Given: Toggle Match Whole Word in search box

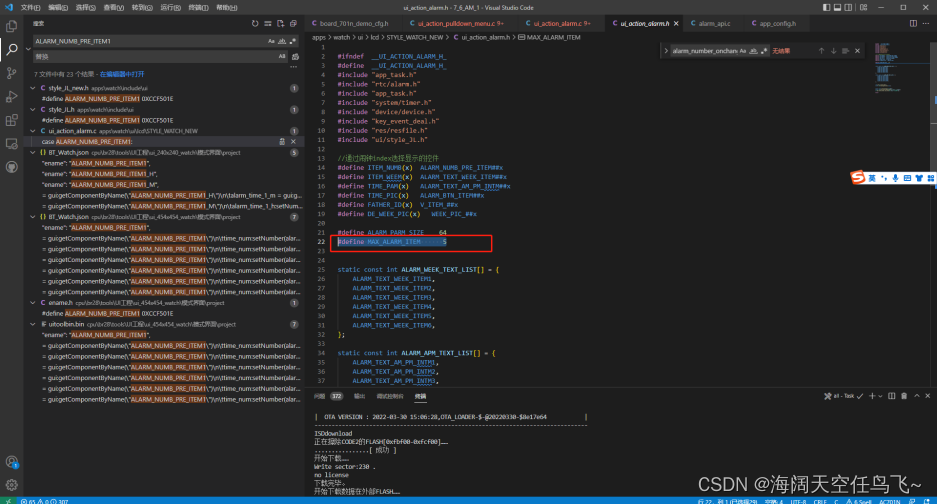Looking at the screenshot, I should pyautogui.click(x=281, y=42).
